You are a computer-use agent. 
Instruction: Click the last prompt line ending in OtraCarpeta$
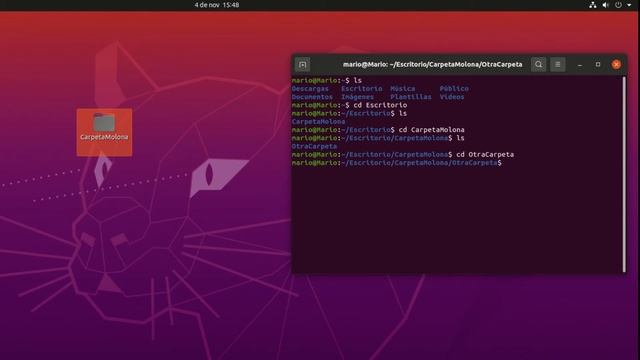[397, 163]
